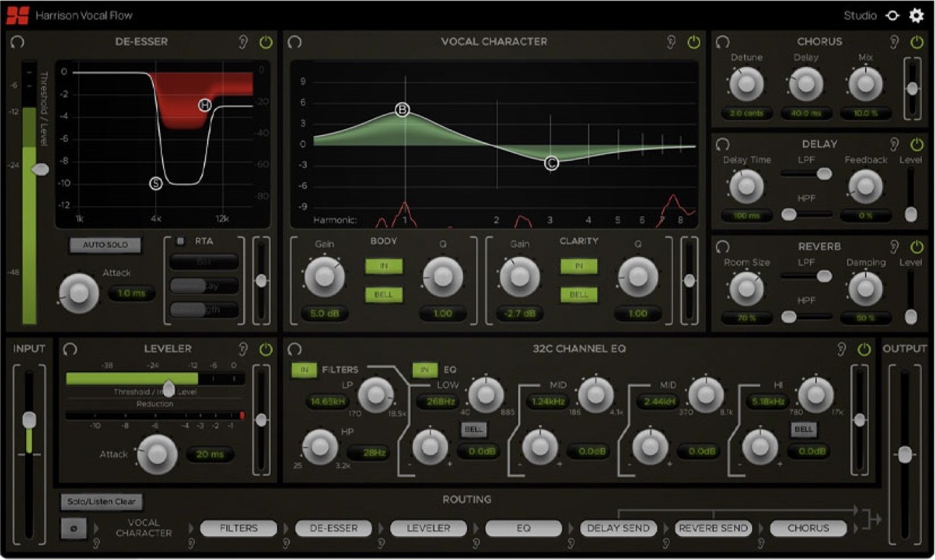Click ear icon below FILTERS routing block
The height and width of the screenshot is (560, 935).
(192, 544)
